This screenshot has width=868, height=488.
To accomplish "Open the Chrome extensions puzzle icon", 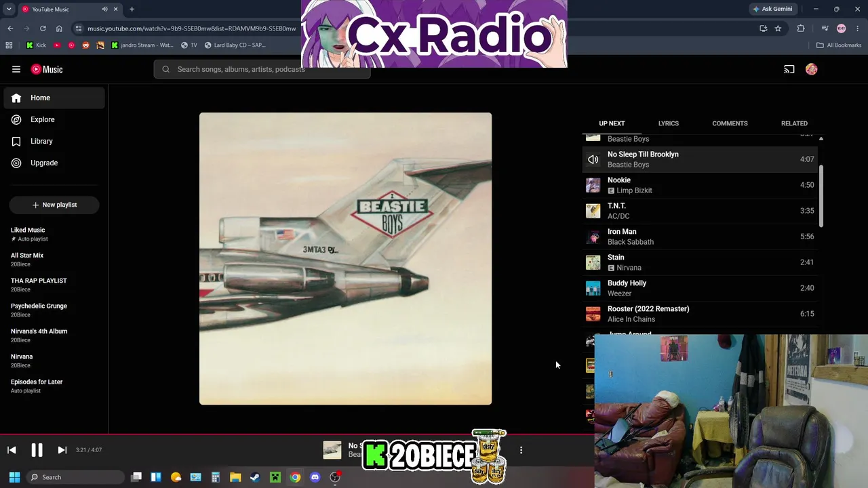I will pyautogui.click(x=801, y=28).
